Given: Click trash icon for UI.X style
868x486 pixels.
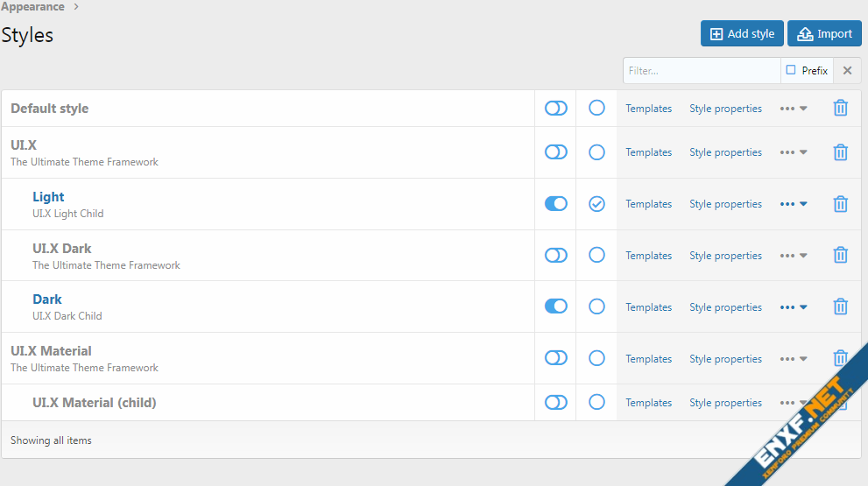Looking at the screenshot, I should tap(840, 152).
